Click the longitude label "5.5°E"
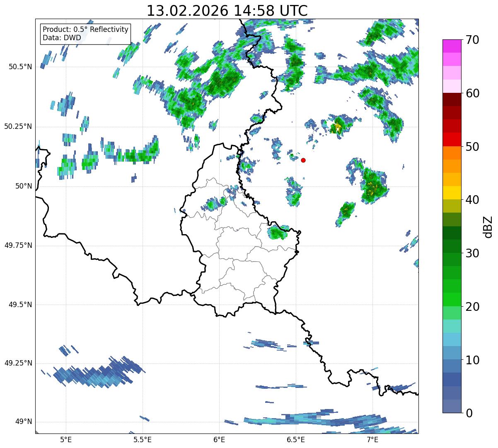 143,439
